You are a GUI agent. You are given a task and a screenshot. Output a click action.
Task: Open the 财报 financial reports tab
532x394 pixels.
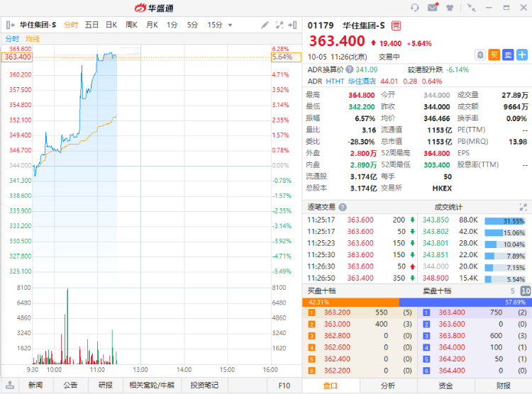(504, 385)
